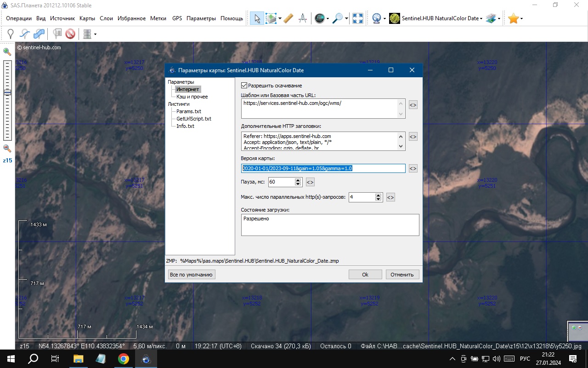The image size is (588, 368).
Task: Click the zoom in magnifier on map
Action: (7, 52)
